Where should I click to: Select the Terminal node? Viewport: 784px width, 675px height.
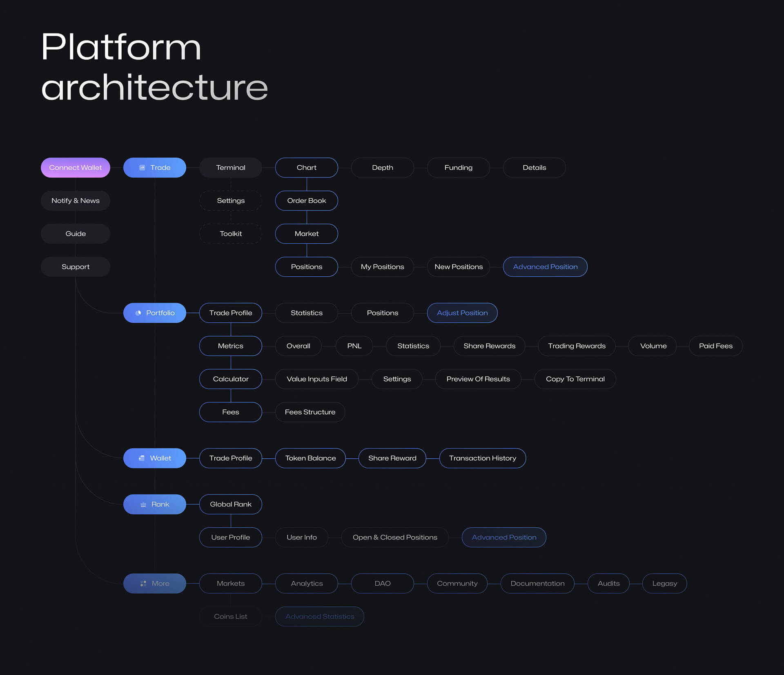231,168
